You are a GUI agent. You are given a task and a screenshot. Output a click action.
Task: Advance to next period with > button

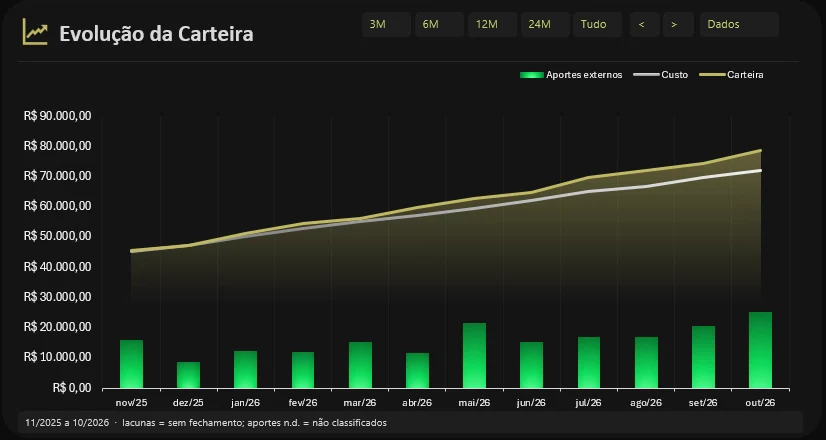(x=678, y=24)
